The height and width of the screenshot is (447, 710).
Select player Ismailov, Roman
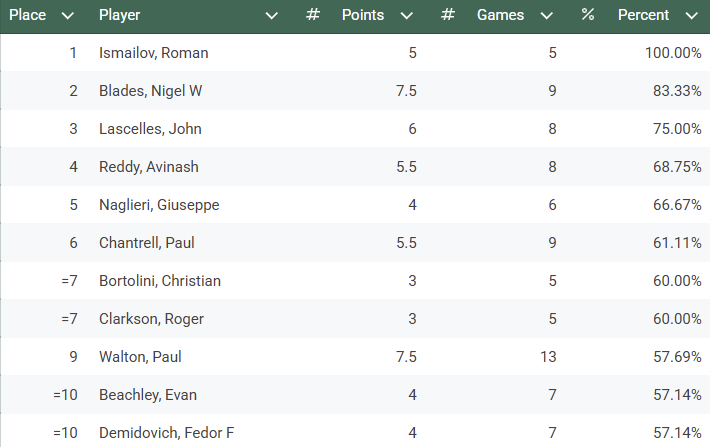(x=154, y=53)
